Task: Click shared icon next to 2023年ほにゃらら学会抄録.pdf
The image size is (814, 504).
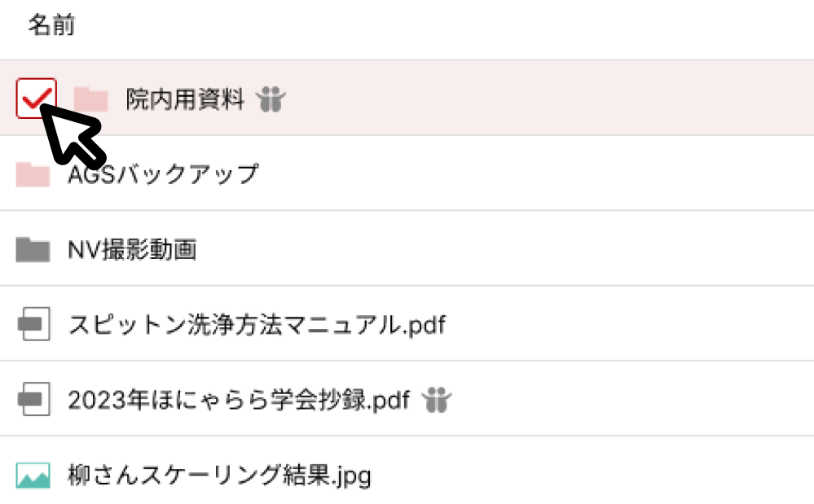Action: pyautogui.click(x=436, y=400)
